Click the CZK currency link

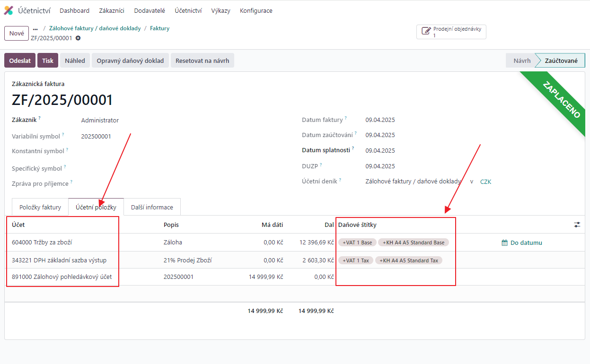[x=485, y=182]
